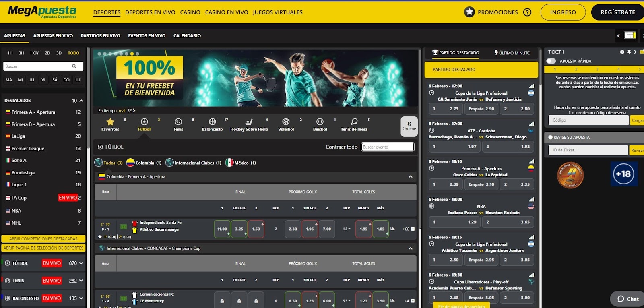
Task: Collapse Colombia - Primera A - Apertura league
Action: coord(410,177)
